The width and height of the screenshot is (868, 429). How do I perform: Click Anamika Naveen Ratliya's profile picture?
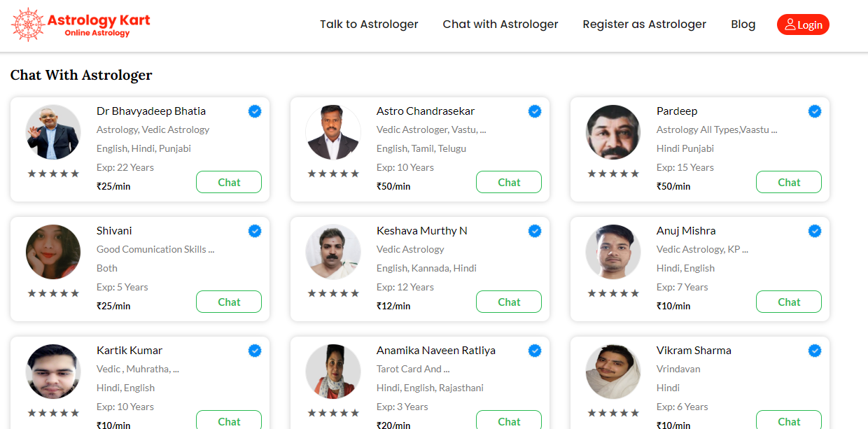[x=333, y=372]
